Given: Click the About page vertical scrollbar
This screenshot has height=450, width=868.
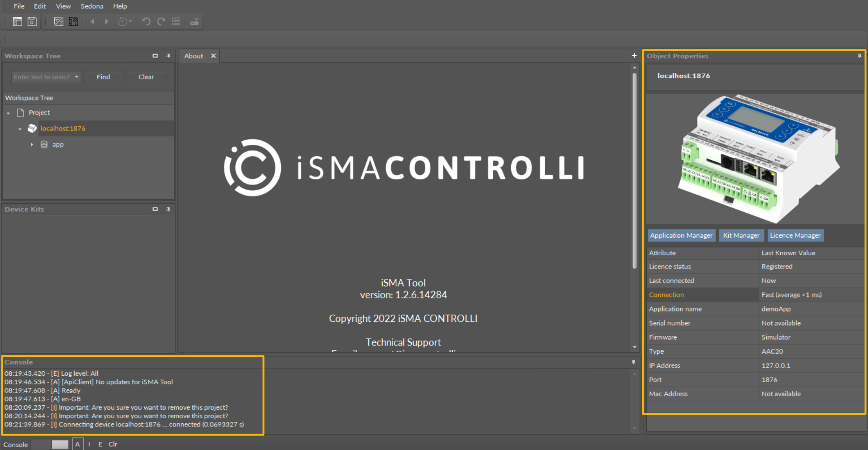Looking at the screenshot, I should coord(634,170).
